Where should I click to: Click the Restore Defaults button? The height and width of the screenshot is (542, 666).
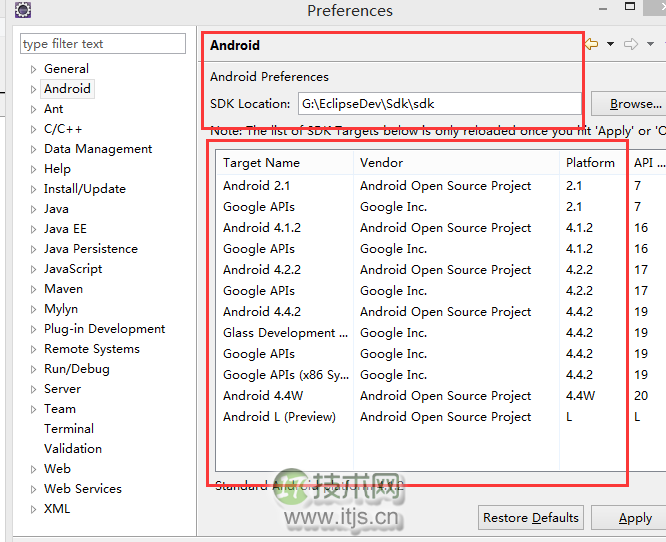531,518
